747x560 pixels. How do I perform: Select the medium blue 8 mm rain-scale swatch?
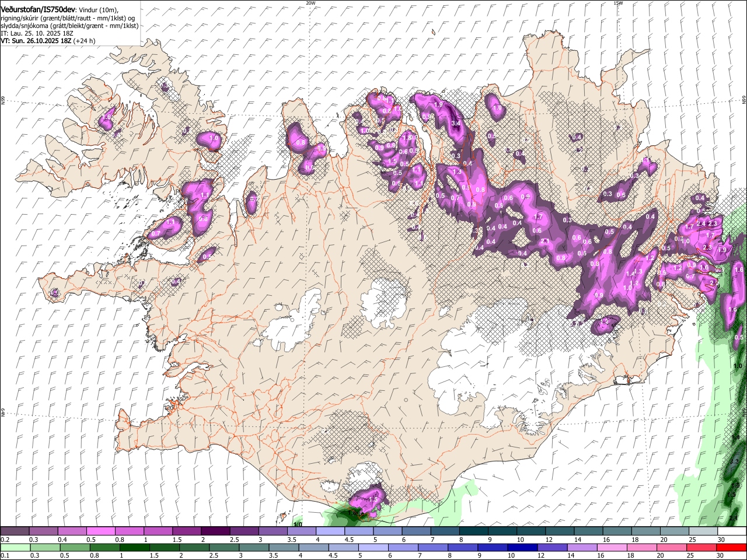(x=462, y=547)
